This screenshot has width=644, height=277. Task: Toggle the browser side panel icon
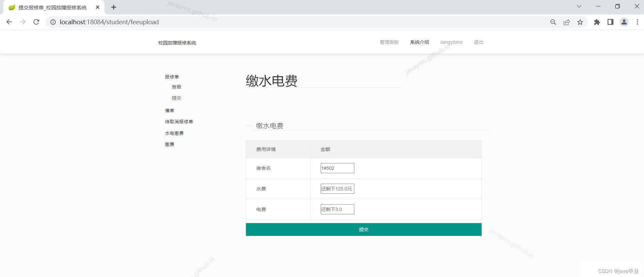point(610,22)
